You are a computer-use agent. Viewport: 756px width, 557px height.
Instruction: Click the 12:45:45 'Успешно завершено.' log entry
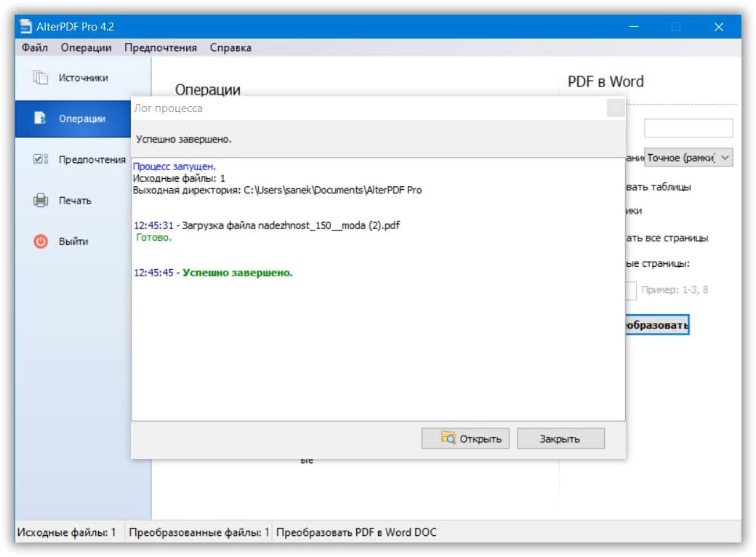click(x=213, y=273)
